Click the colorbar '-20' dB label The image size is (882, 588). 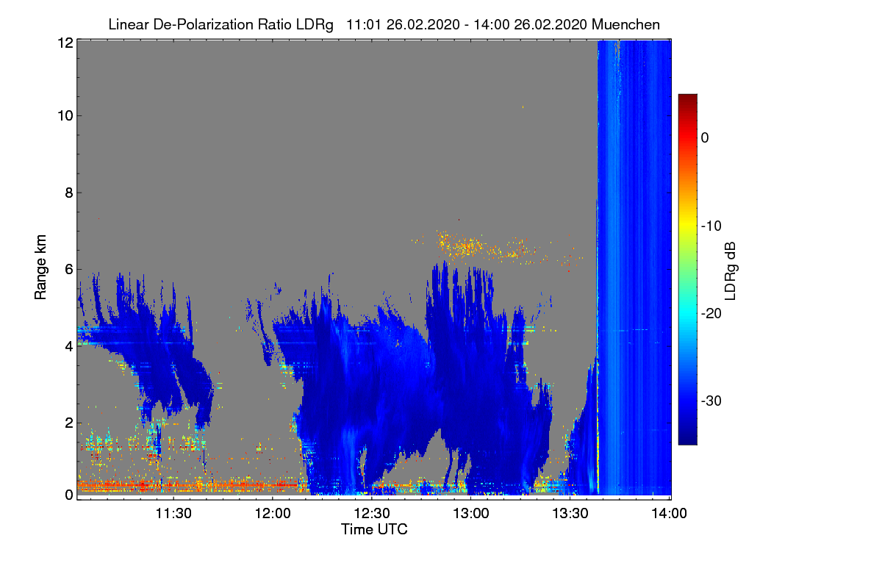pos(711,313)
